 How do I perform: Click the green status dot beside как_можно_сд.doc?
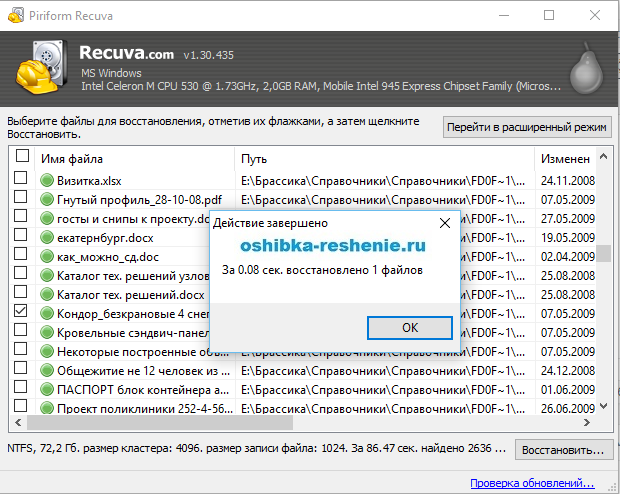pos(47,257)
